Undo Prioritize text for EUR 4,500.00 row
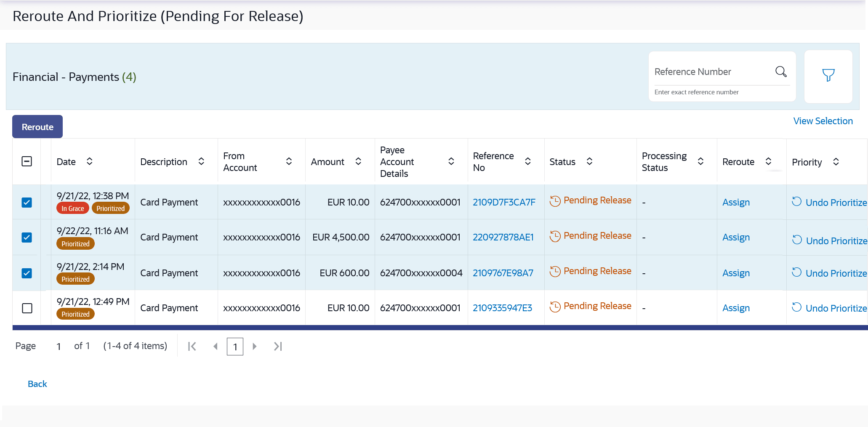The width and height of the screenshot is (868, 427). pyautogui.click(x=836, y=241)
